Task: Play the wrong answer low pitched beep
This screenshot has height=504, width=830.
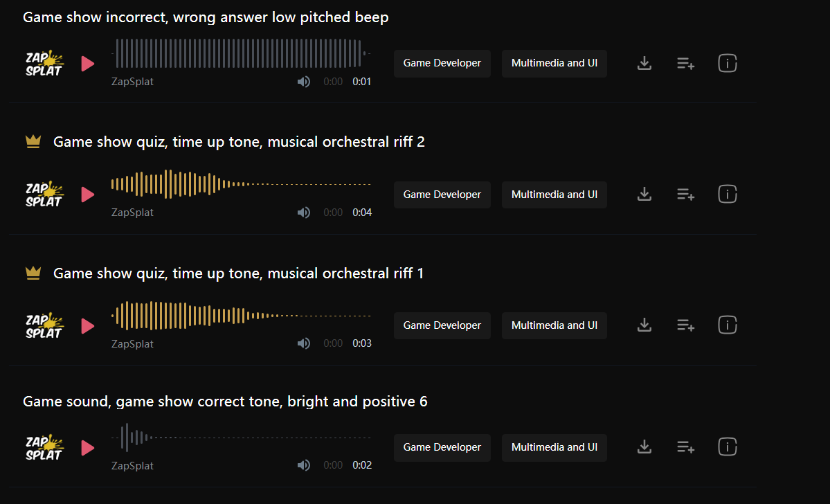Action: point(88,64)
